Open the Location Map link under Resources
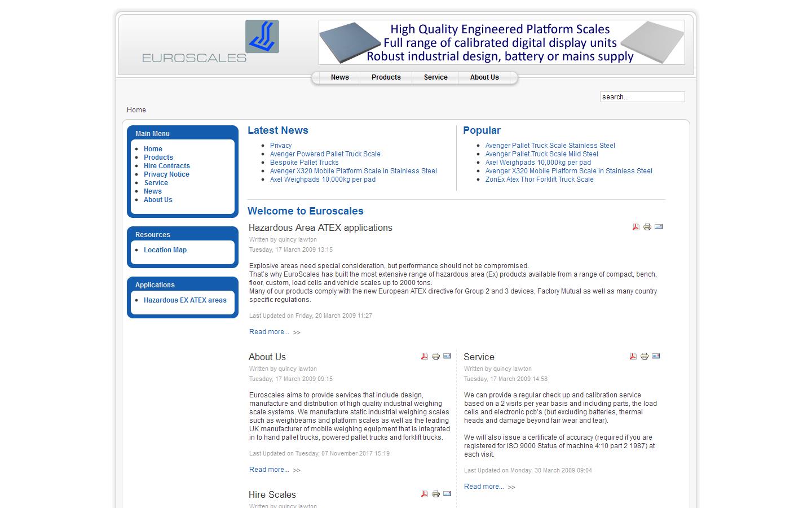Screen dimensions: 812x508 pyautogui.click(x=165, y=250)
